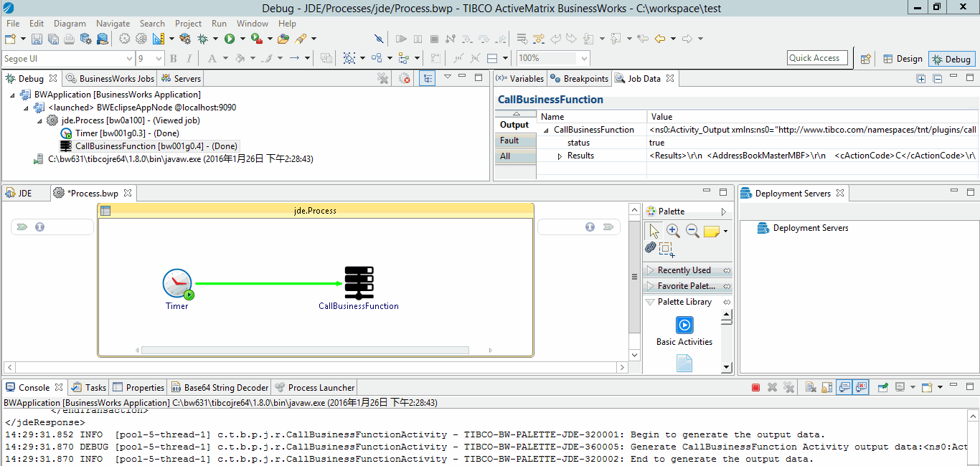Show the Fault section in Job Data
The height and width of the screenshot is (466, 980).
(x=509, y=141)
